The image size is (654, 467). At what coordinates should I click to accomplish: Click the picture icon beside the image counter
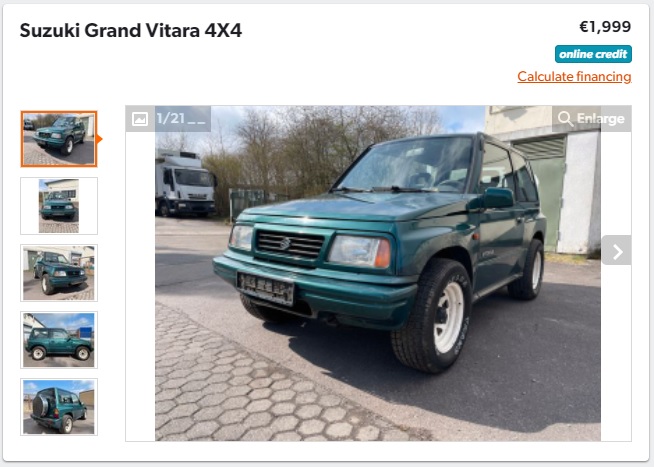(x=140, y=119)
